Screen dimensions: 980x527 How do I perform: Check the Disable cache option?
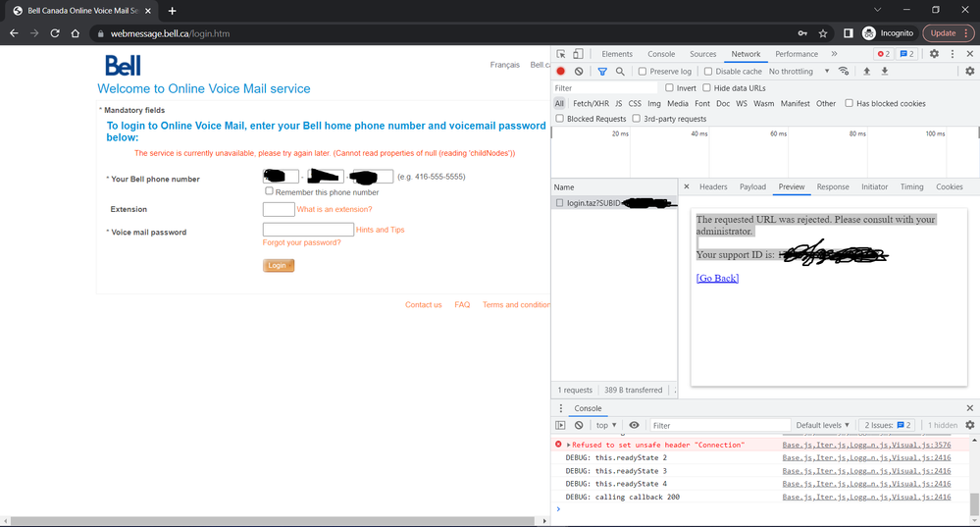pyautogui.click(x=708, y=72)
